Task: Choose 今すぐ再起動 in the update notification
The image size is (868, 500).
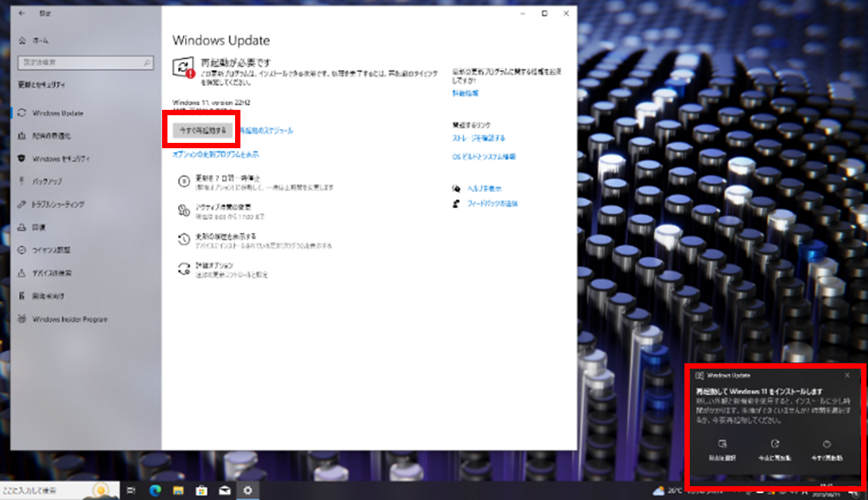Action: click(x=827, y=451)
